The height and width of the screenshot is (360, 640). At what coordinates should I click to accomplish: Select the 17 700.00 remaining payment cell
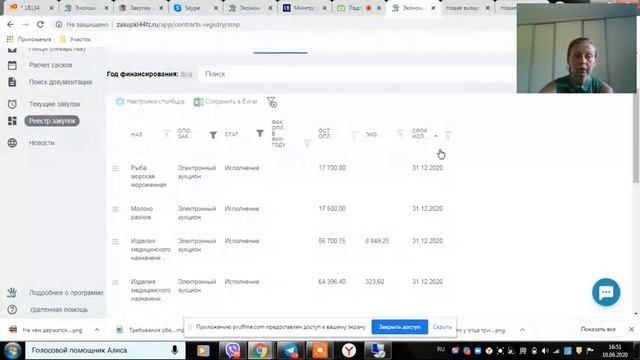(332, 168)
